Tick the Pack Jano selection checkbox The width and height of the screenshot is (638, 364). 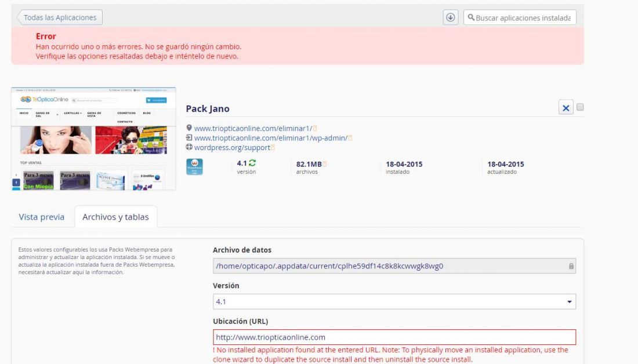pyautogui.click(x=580, y=107)
